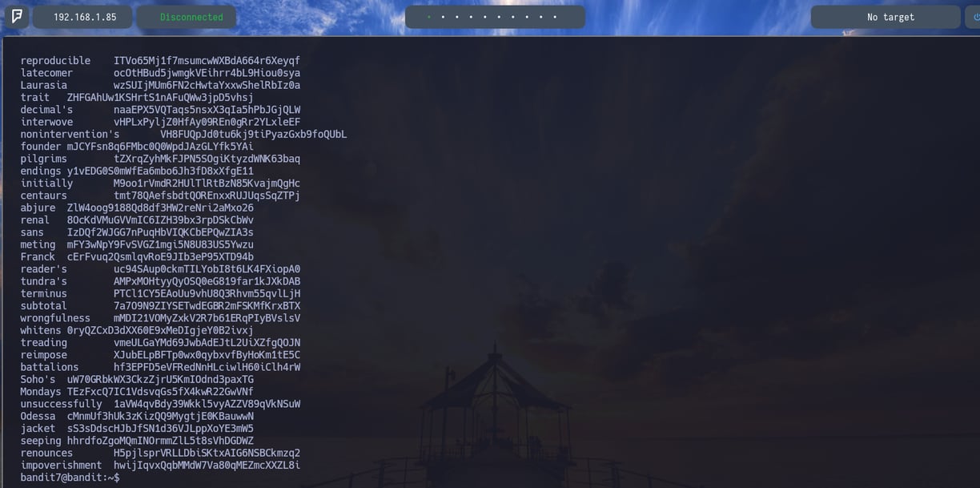Click the word 'wrongfulness' in the terminal

click(55, 319)
